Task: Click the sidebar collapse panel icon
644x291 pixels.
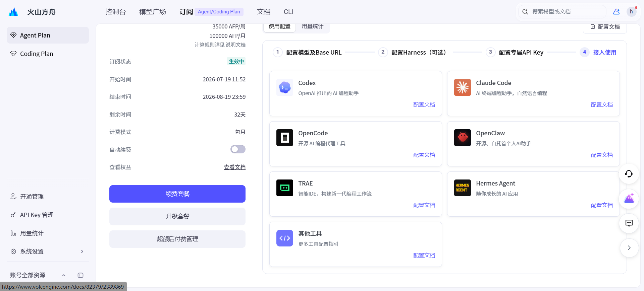Action: click(x=80, y=275)
